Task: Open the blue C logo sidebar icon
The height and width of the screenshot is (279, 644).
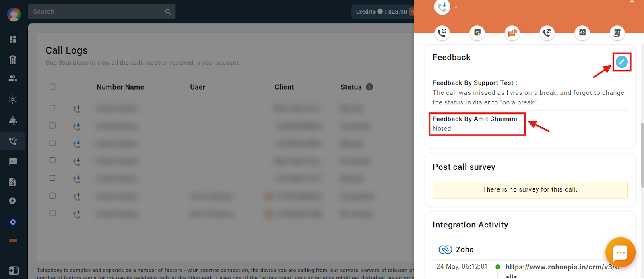Action: coord(13,222)
